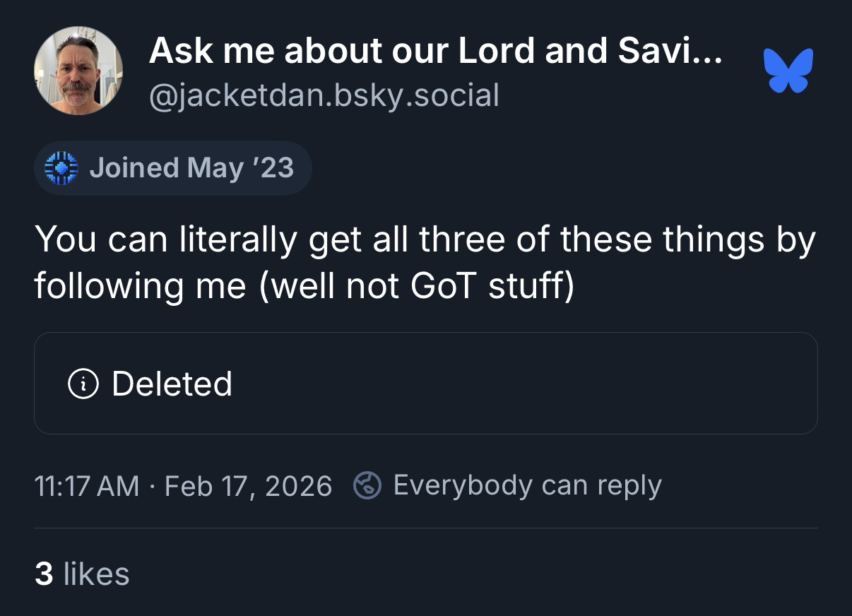Viewport: 852px width, 616px height.
Task: Click the "Deleted" text label
Action: [172, 384]
